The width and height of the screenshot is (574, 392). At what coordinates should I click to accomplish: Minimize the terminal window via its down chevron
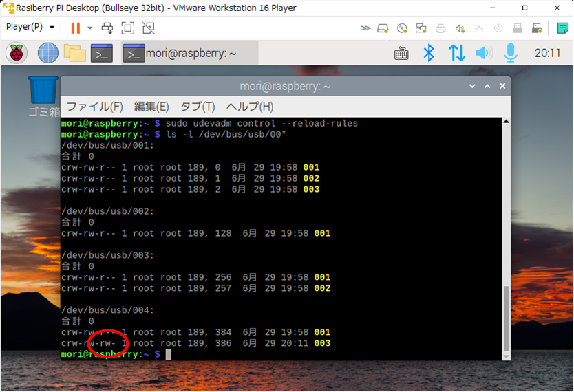[x=472, y=86]
